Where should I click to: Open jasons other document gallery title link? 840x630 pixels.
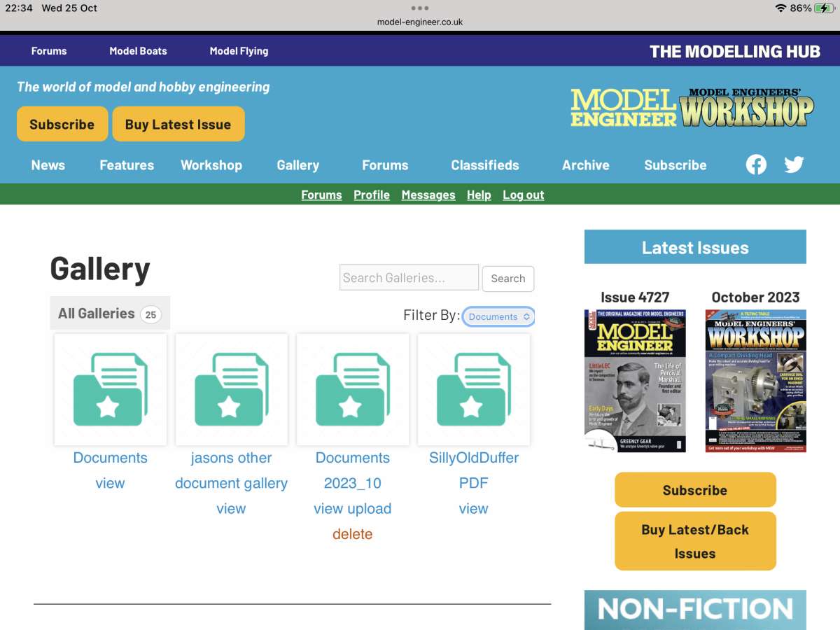pos(232,470)
